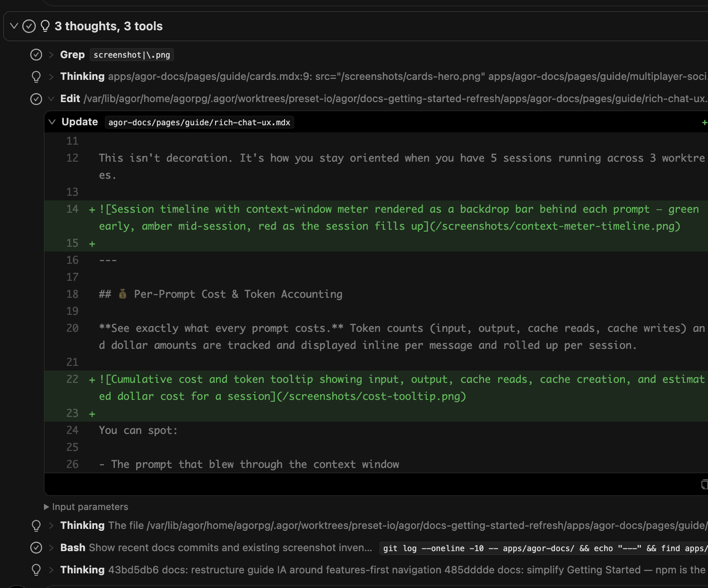Click the Edit file path text
708x588 pixels.
(x=396, y=99)
